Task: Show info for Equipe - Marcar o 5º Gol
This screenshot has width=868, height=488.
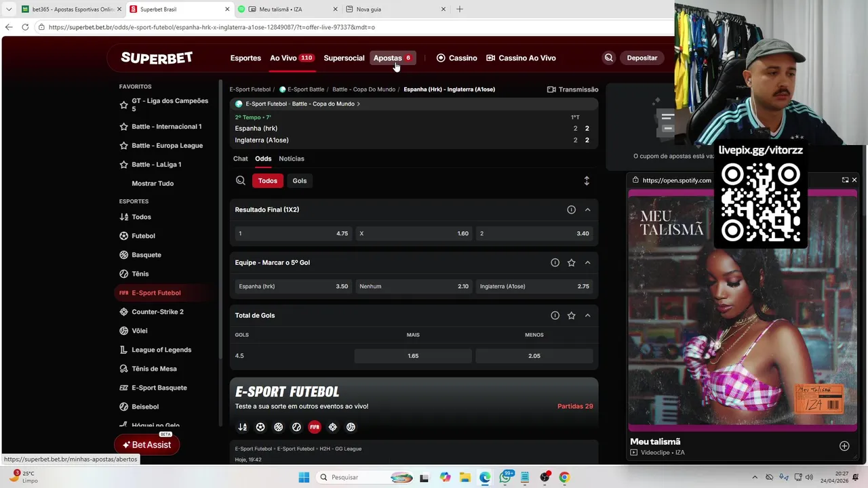Action: [x=555, y=263]
